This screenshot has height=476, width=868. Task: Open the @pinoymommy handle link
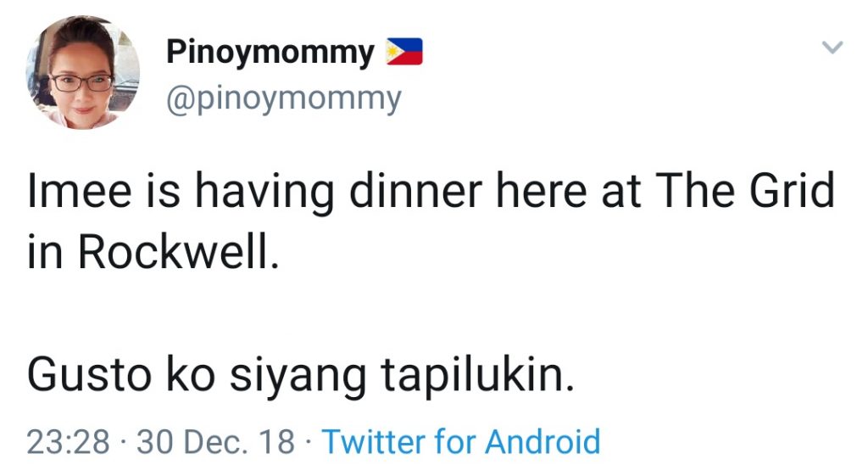(283, 98)
